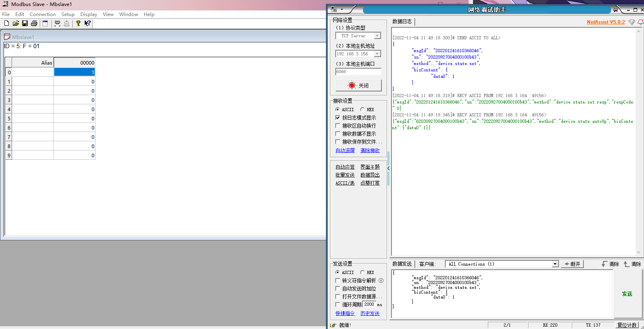This screenshot has height=329, width=644.
Task: Click the cycle period field showing 2000
Action: coord(369,305)
